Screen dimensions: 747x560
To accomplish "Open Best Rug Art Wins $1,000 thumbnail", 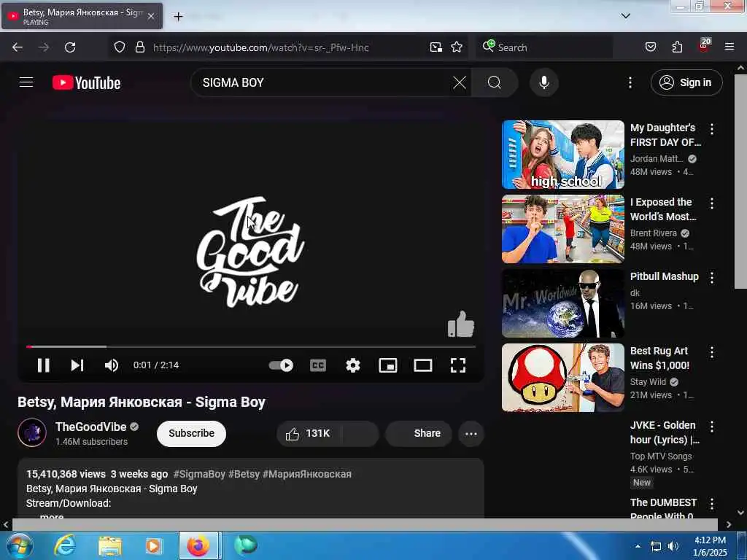I will [x=562, y=378].
